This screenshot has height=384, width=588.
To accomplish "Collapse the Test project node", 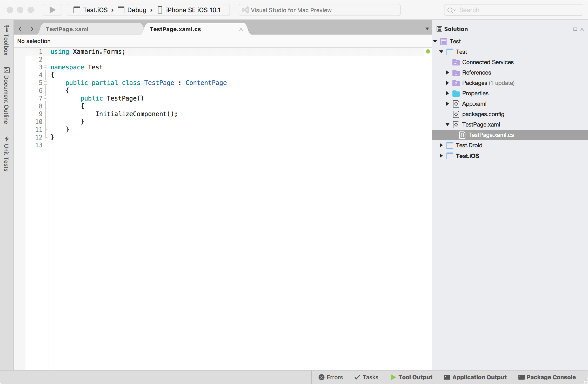I will (441, 52).
